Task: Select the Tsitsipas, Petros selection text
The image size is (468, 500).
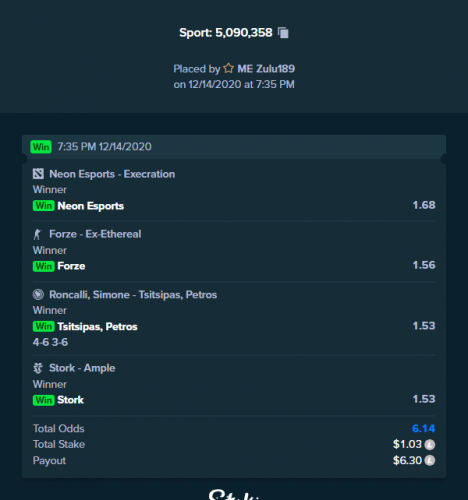Action: (97, 326)
